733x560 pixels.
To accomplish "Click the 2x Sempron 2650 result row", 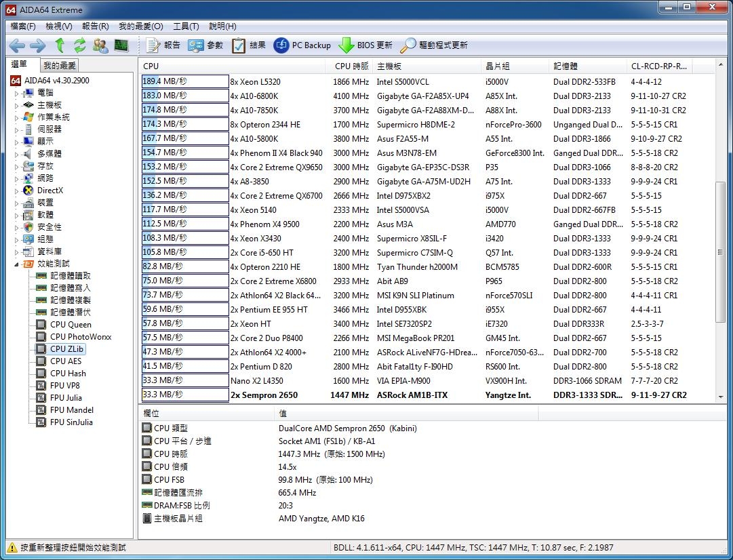I will (427, 395).
